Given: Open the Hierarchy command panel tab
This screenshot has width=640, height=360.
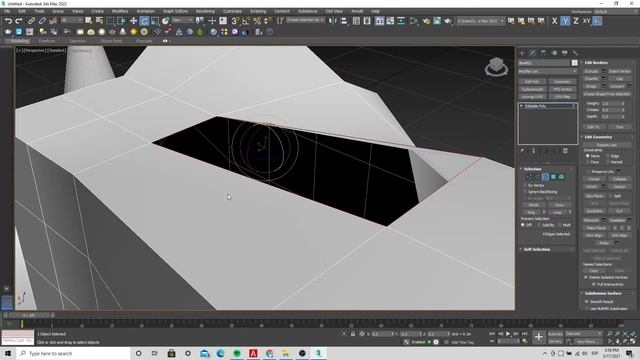Looking at the screenshot, I should point(543,53).
